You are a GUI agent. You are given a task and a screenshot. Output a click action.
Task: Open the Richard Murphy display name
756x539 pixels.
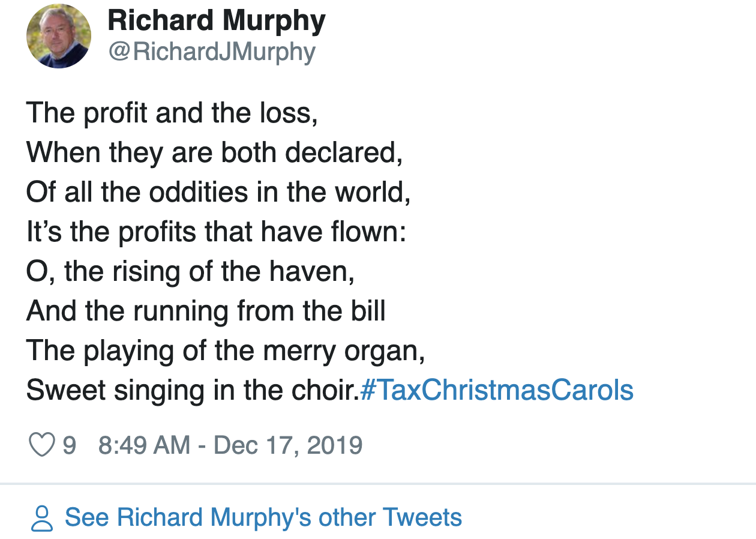(x=217, y=22)
